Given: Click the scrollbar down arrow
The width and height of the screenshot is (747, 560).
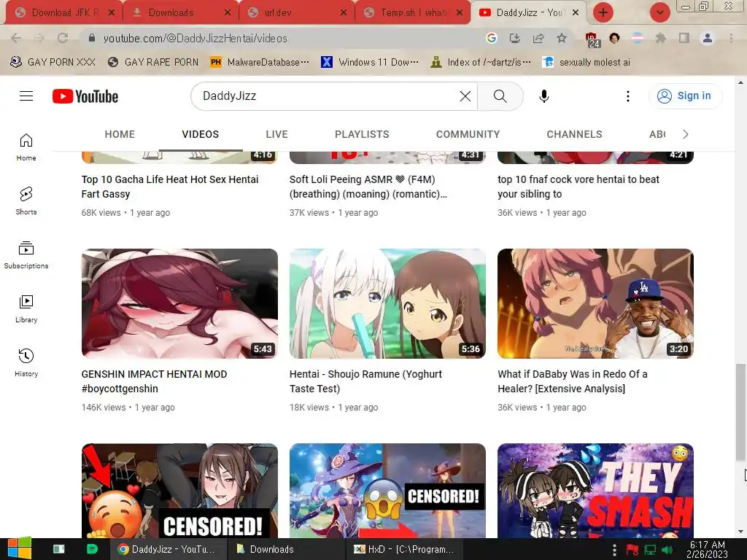Looking at the screenshot, I should click(x=740, y=532).
